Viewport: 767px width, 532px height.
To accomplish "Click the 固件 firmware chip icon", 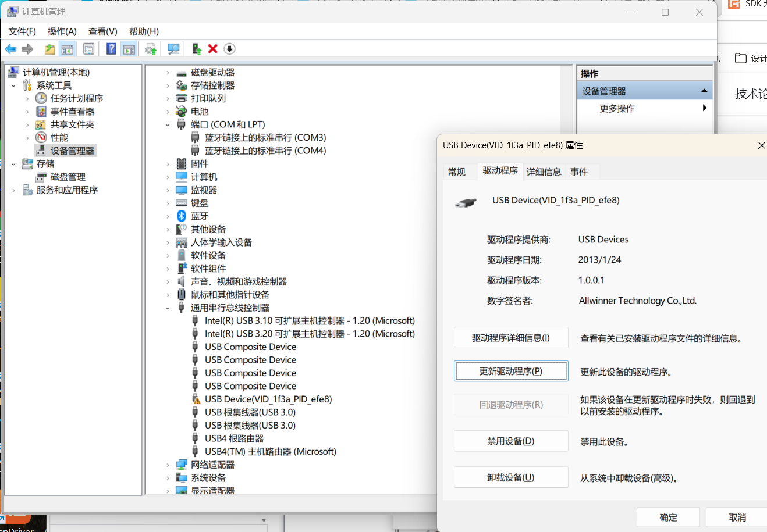I will click(x=182, y=163).
